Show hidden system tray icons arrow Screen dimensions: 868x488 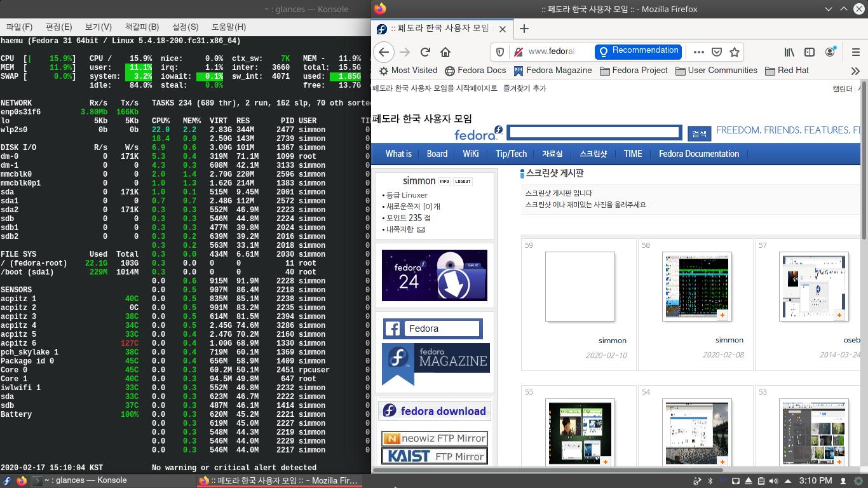(788, 481)
